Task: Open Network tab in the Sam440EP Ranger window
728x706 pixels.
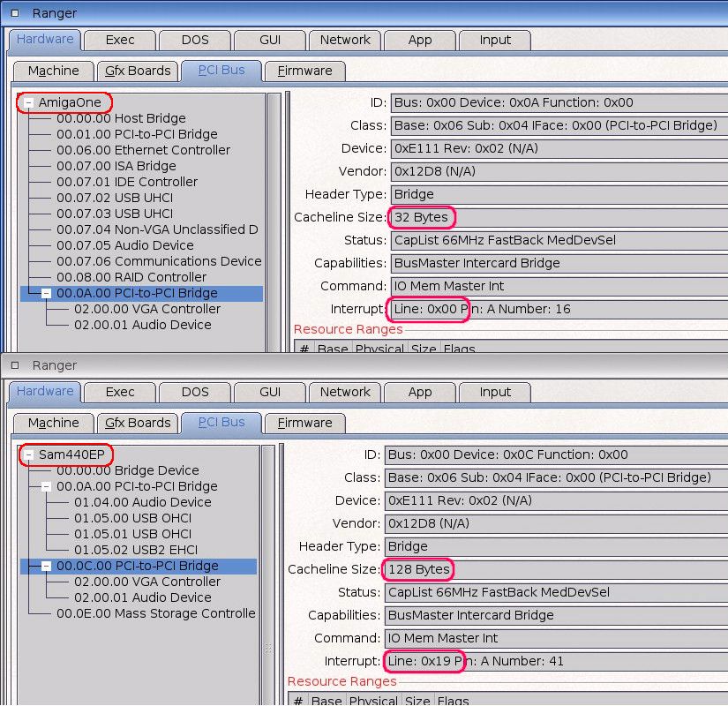Action: coord(345,393)
